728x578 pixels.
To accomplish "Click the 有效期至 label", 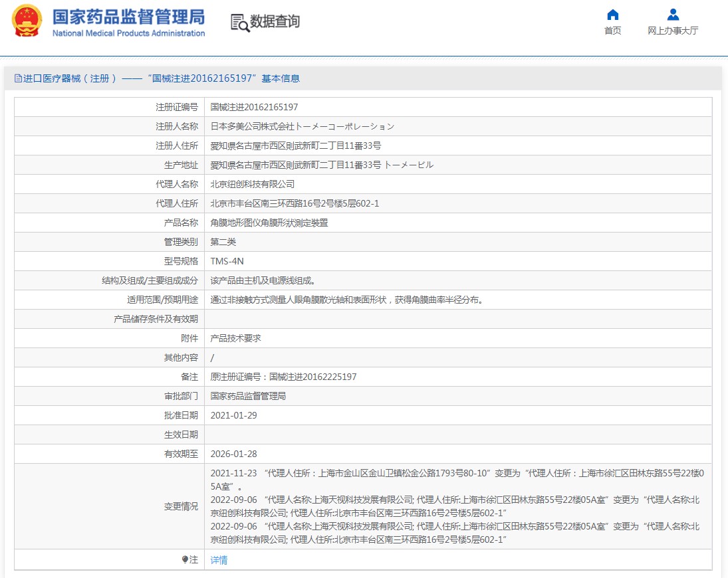I will 181,454.
